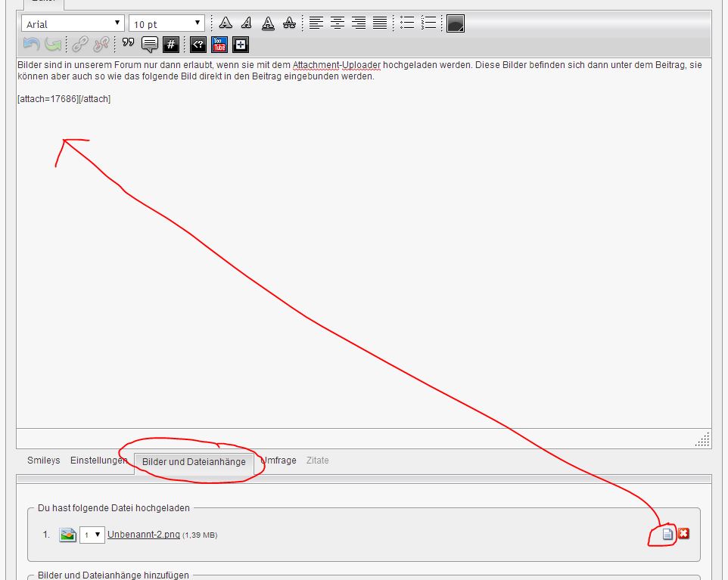The image size is (728, 580).
Task: Apply underline formatting
Action: 268,23
